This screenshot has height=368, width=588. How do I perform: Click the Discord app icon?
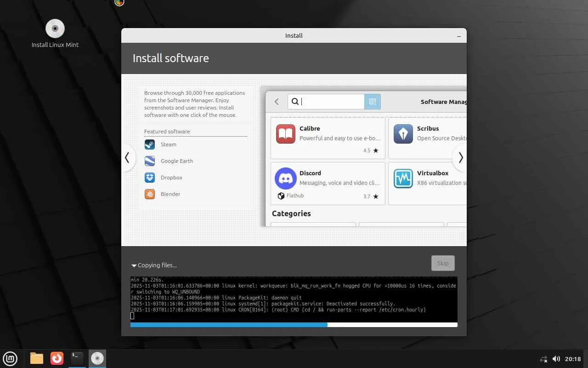click(x=286, y=178)
